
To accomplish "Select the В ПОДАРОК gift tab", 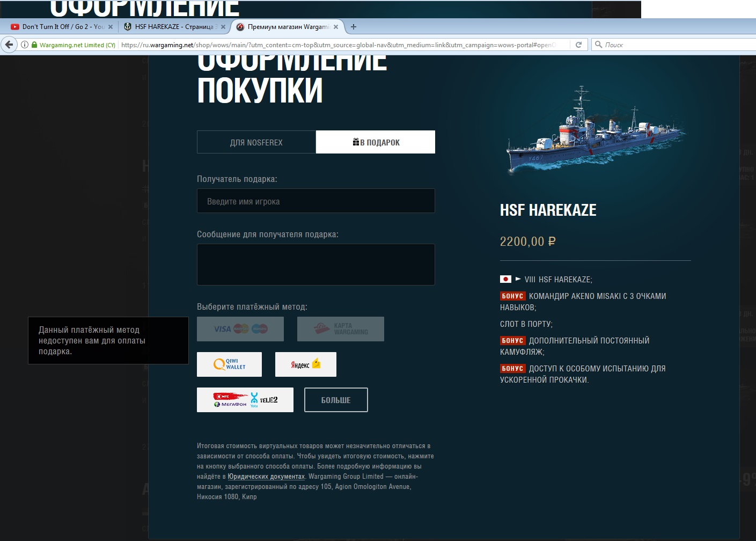I will 376,142.
